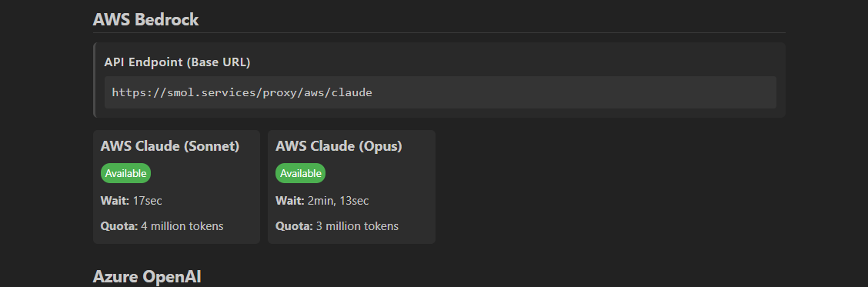Click the AWS Bedrock heading
The image size is (868, 287).
point(145,20)
